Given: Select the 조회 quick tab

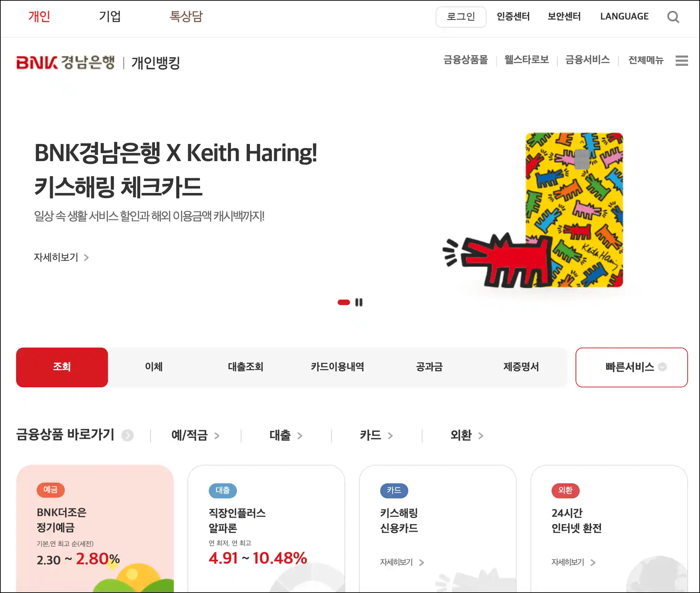Looking at the screenshot, I should (62, 367).
